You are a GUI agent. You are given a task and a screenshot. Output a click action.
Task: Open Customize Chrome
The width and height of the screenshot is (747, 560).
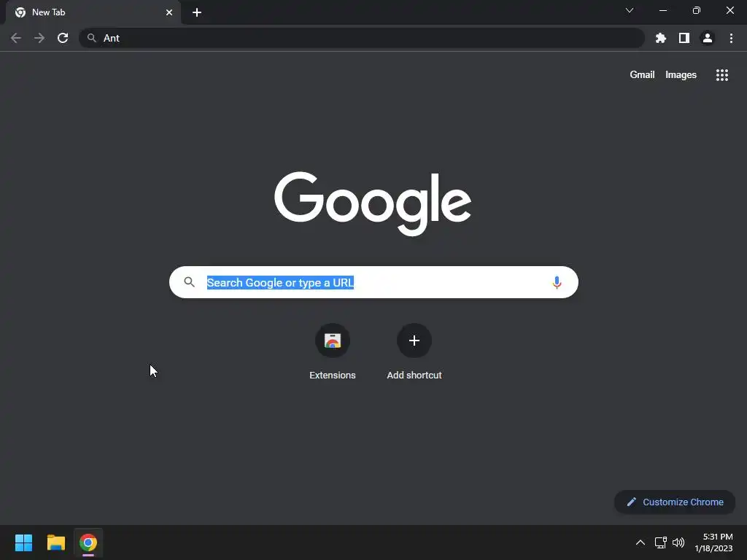coord(675,502)
